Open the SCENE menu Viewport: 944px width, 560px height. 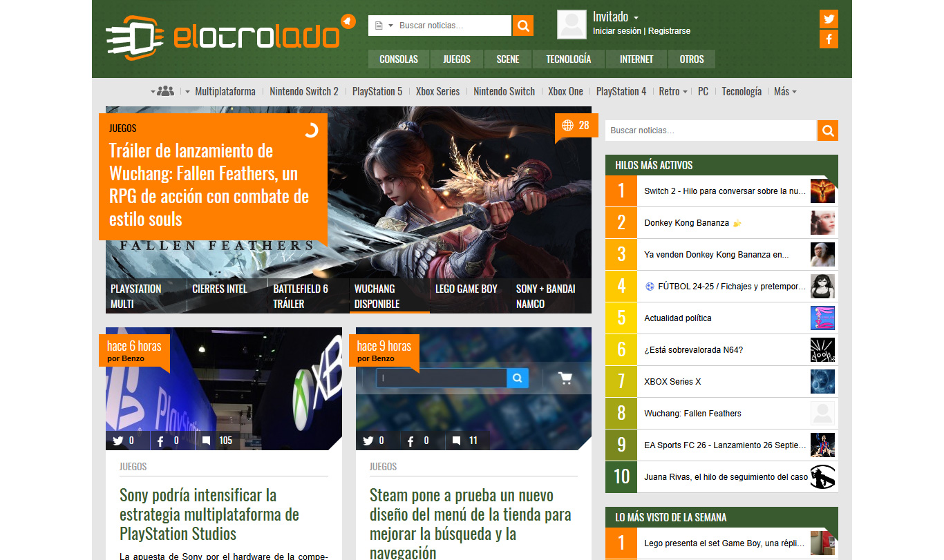(x=508, y=59)
